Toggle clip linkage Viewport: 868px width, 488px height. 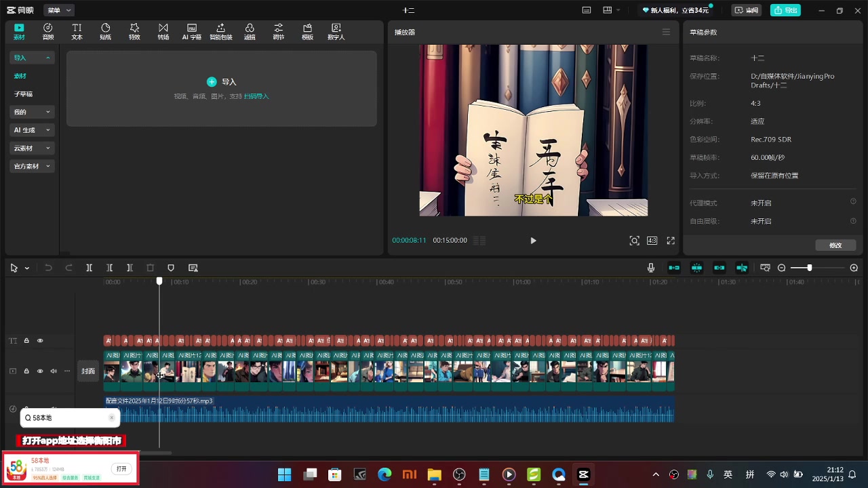[x=719, y=268]
